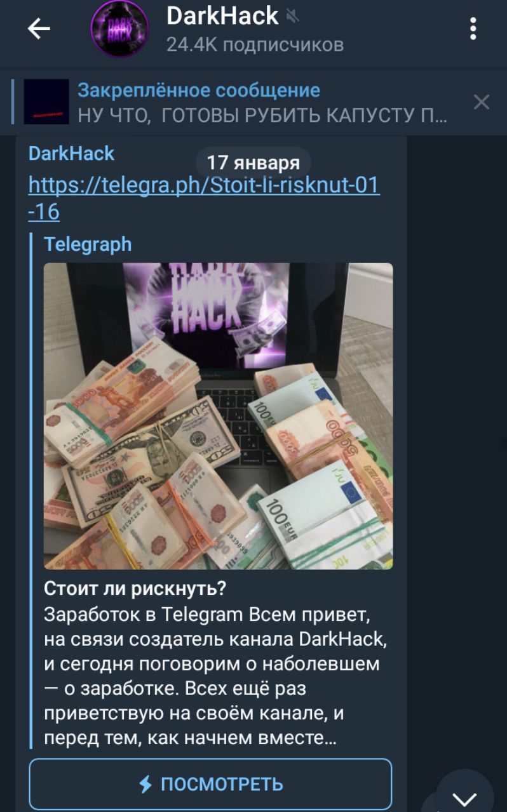
Task: View the 24.4K подписчиков subscriber info
Action: [255, 44]
